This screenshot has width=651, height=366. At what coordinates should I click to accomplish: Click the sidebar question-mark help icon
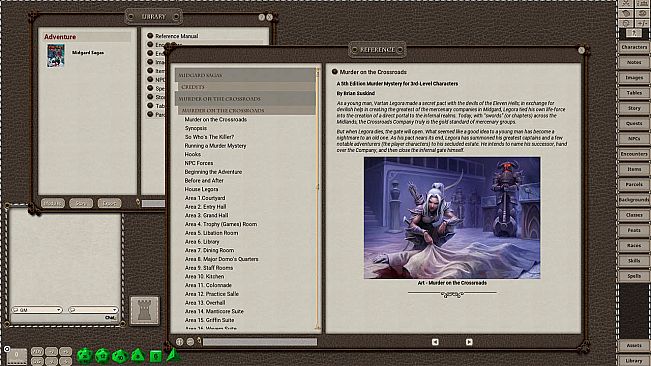point(634,33)
